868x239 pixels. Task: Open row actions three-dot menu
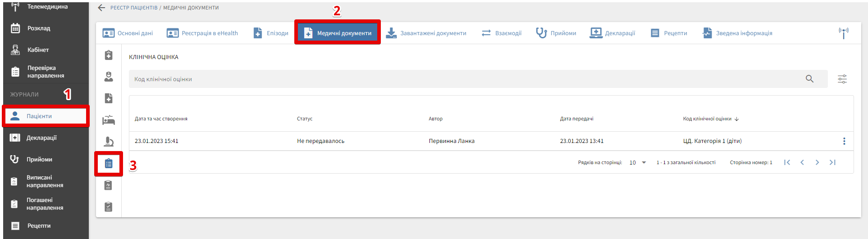coord(844,141)
